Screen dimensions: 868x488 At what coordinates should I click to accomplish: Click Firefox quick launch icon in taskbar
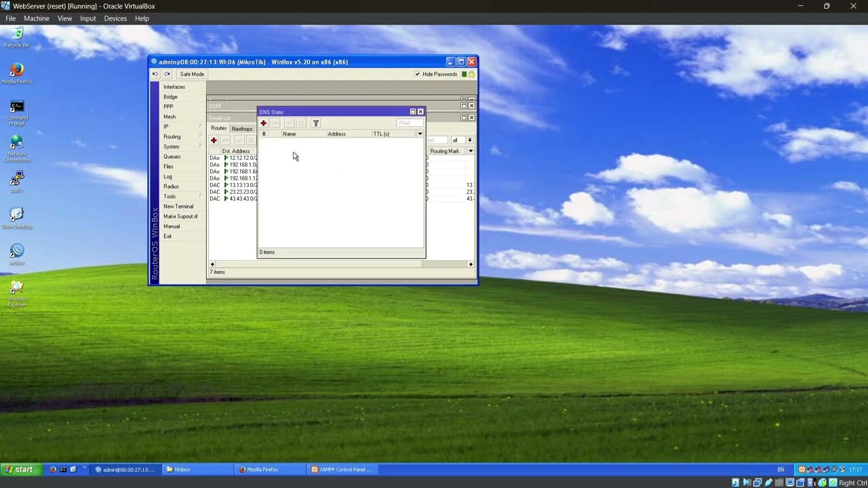click(x=53, y=469)
